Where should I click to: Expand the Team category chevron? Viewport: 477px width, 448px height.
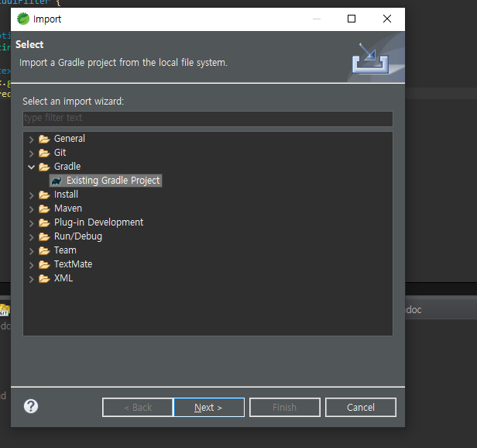[x=31, y=251]
